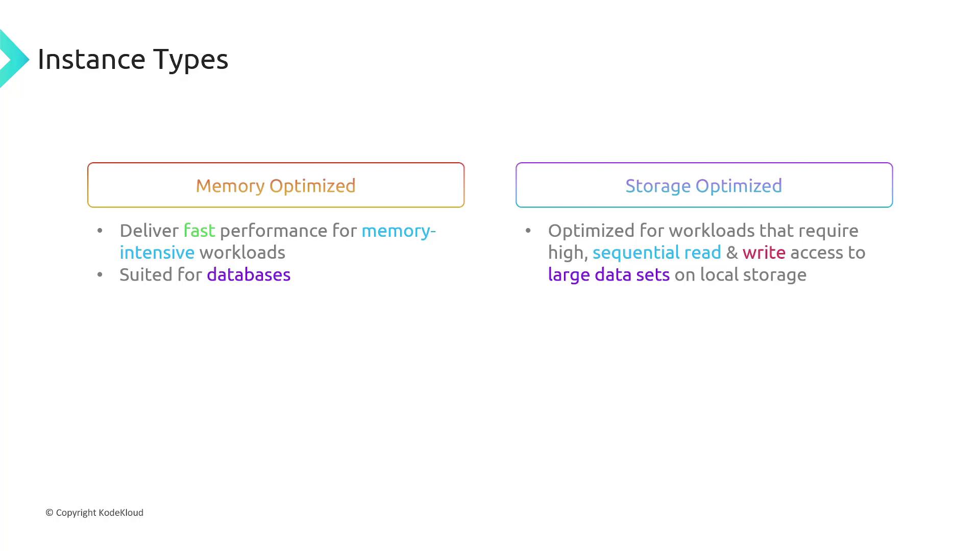Screen dimensions: 980x551
Task: Click the teal arrow logo beside the title
Action: [x=13, y=59]
